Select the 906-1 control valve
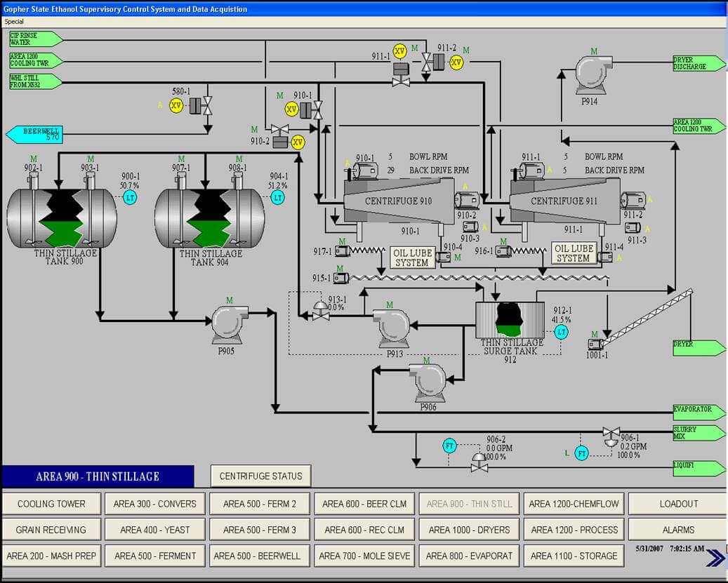The image size is (728, 583). point(611,436)
